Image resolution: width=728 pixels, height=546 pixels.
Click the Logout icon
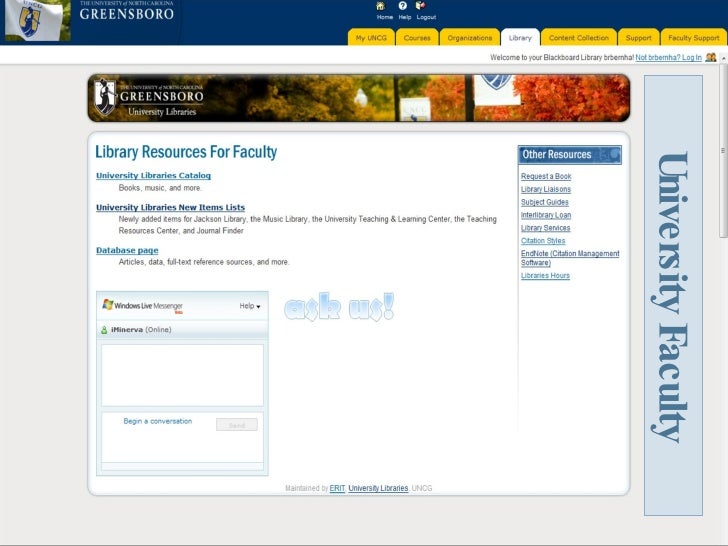click(x=420, y=6)
